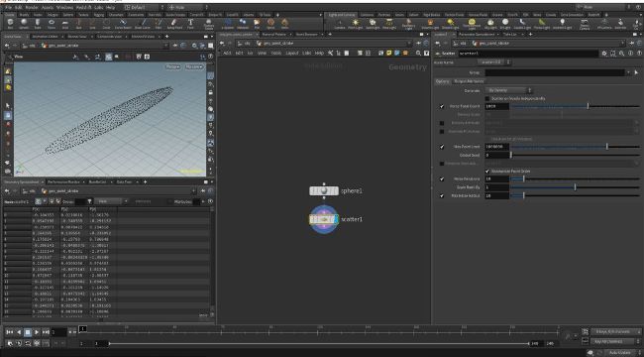Select the Spray Paint shelf tool
Viewport: 644px width, 357px height.
pyautogui.click(x=174, y=24)
